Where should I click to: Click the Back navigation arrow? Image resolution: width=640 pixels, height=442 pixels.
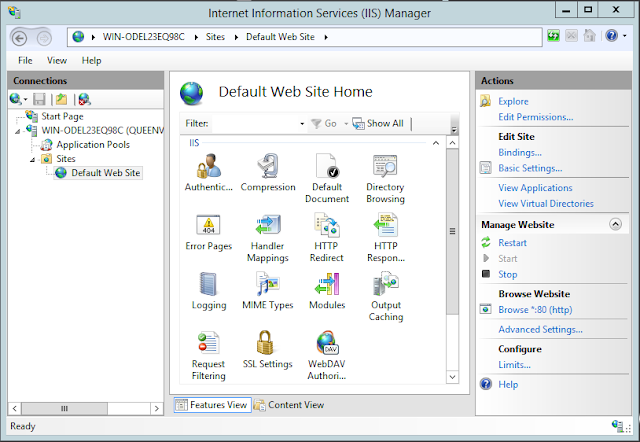tap(19, 38)
